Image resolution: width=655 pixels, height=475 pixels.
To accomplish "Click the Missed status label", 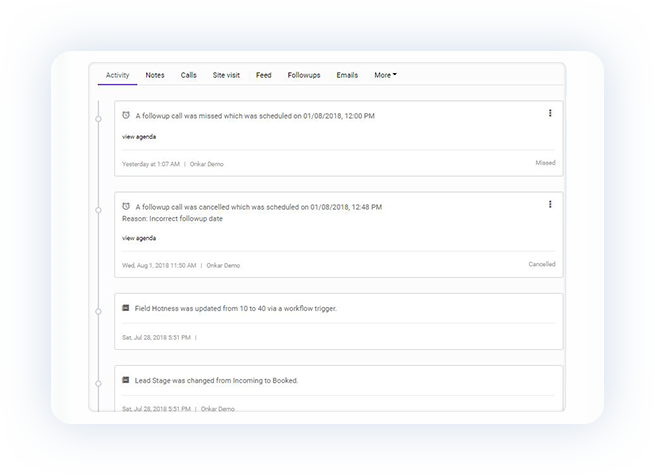I will pos(545,163).
